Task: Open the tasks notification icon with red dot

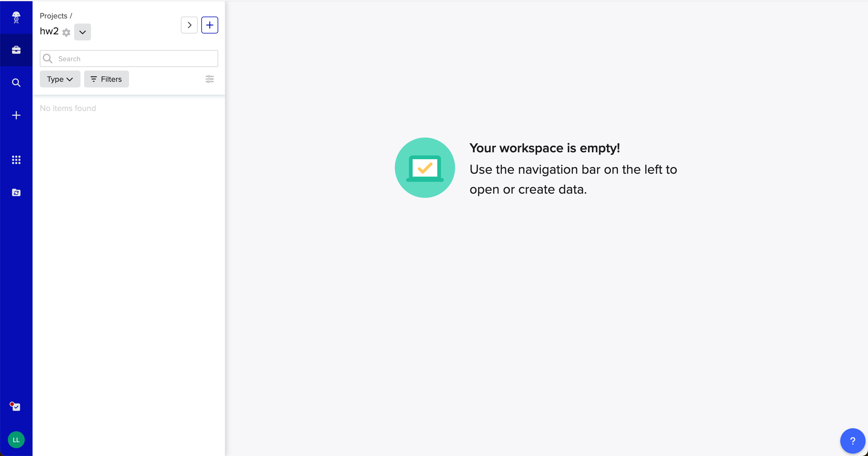Action: pos(15,407)
